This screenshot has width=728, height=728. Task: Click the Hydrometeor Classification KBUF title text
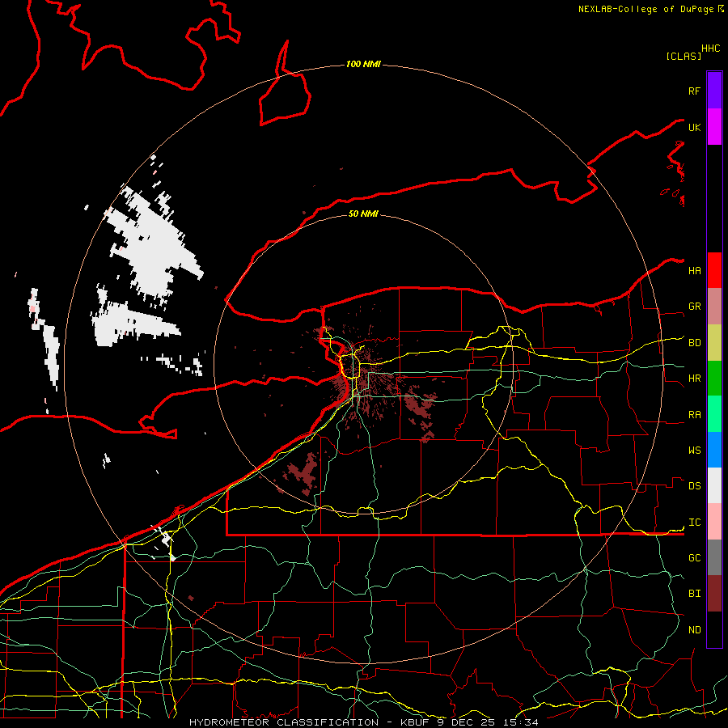[x=364, y=722]
